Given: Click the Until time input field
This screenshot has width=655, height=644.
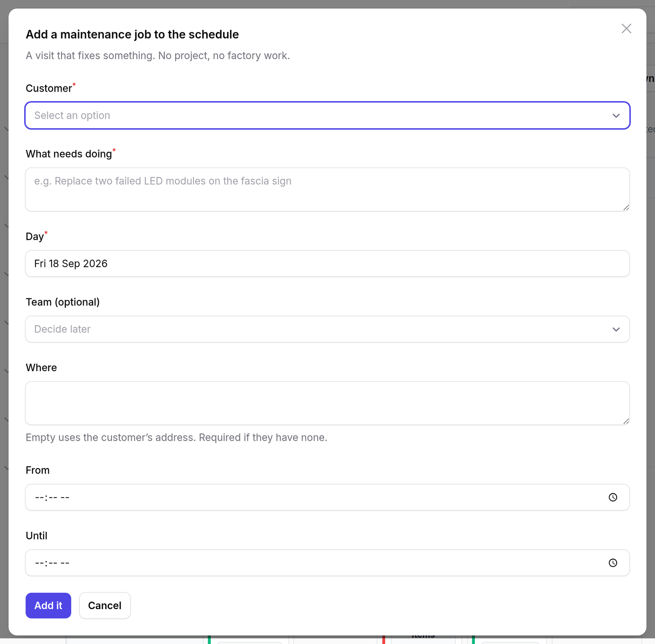Looking at the screenshot, I should point(327,563).
